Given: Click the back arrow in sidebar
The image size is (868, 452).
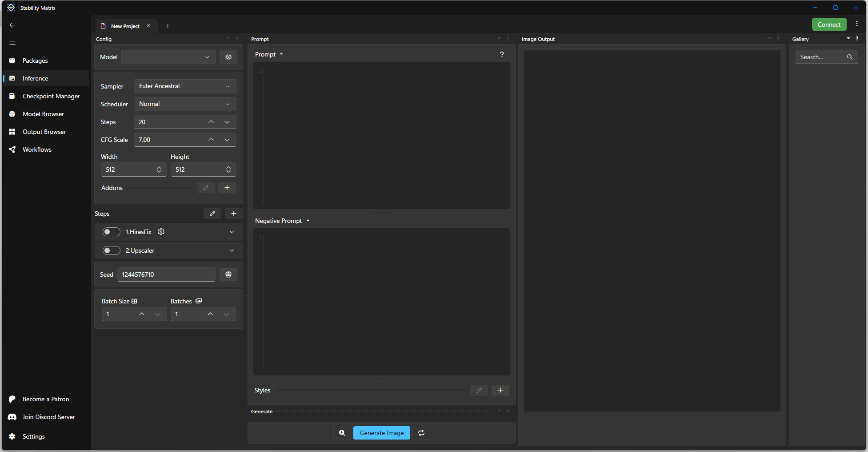Looking at the screenshot, I should pos(12,25).
